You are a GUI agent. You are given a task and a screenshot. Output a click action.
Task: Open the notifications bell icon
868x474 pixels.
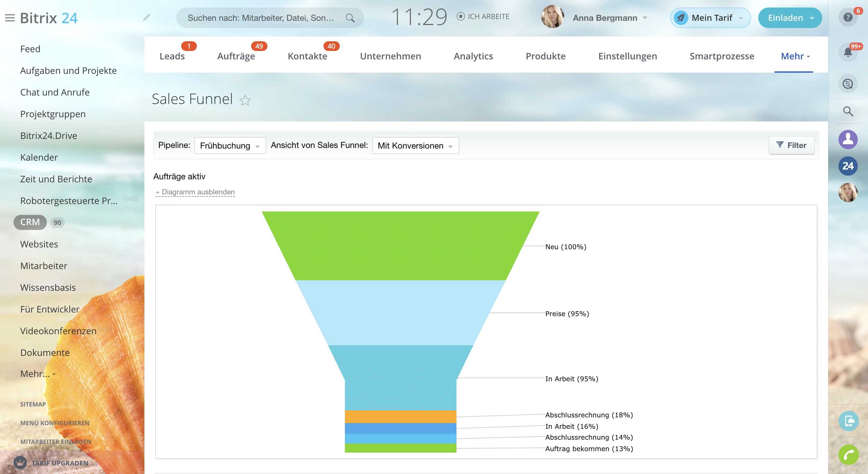coord(848,52)
